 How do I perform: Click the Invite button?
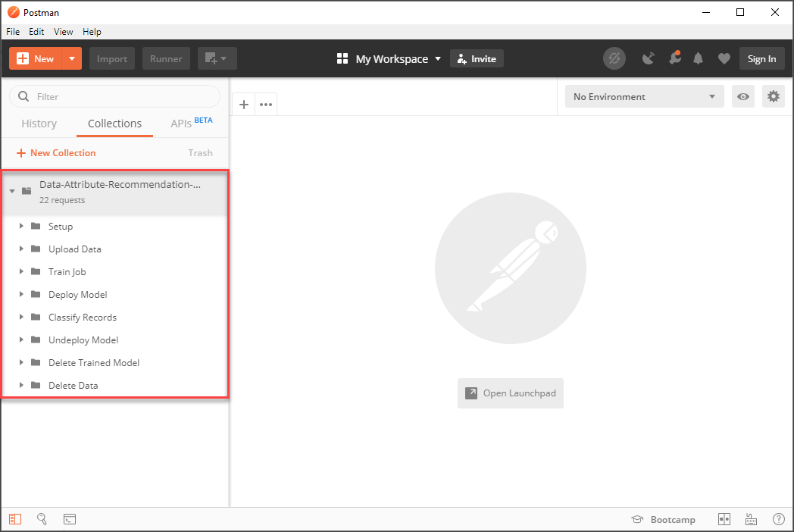(477, 59)
